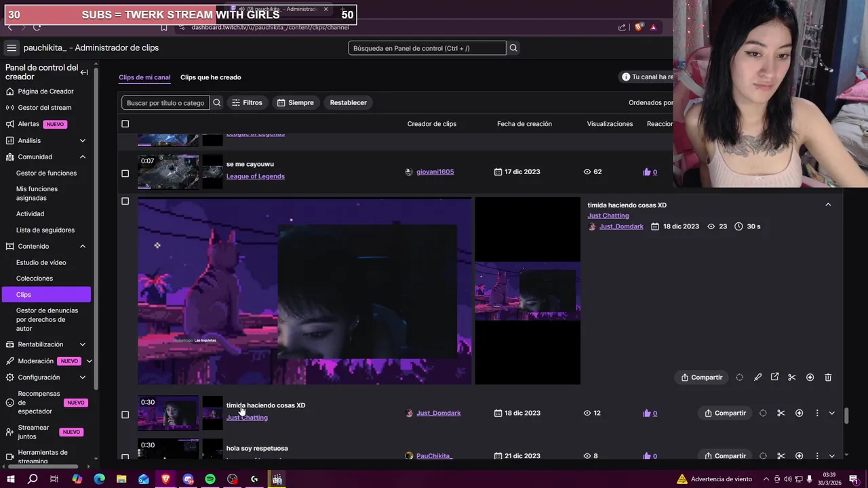
Task: Collapse the Comunidad sidebar section
Action: tap(83, 157)
